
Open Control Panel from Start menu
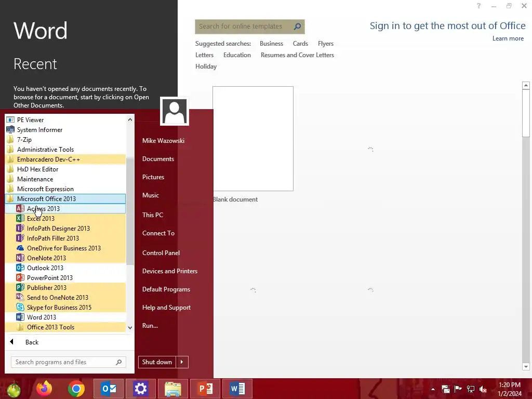tap(161, 253)
